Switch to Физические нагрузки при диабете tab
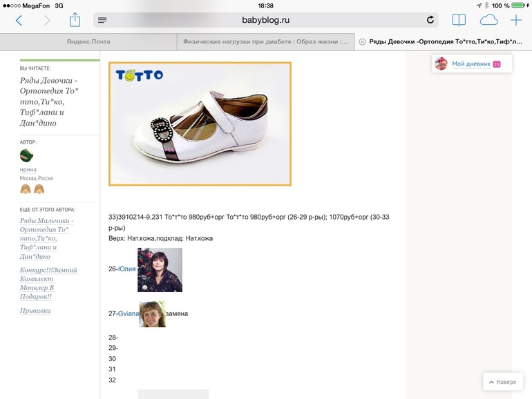The image size is (532, 399). pos(265,41)
